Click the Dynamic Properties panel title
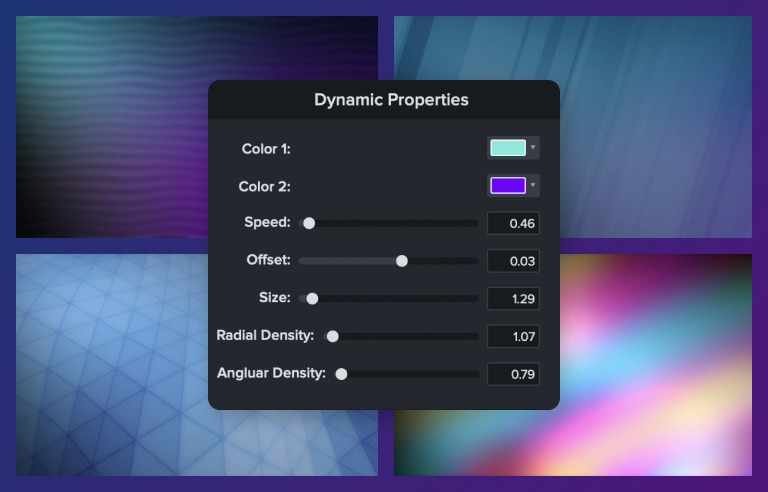The width and height of the screenshot is (768, 492). point(391,100)
